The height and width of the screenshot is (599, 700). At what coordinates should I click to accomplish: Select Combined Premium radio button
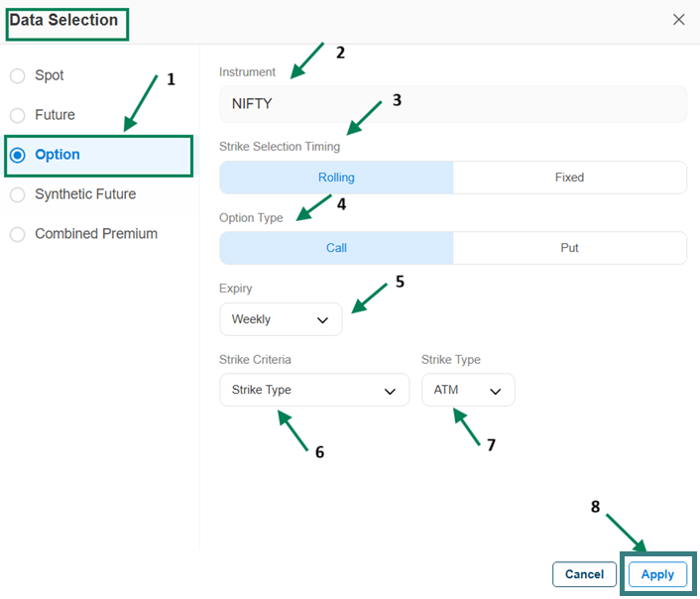coord(18,234)
